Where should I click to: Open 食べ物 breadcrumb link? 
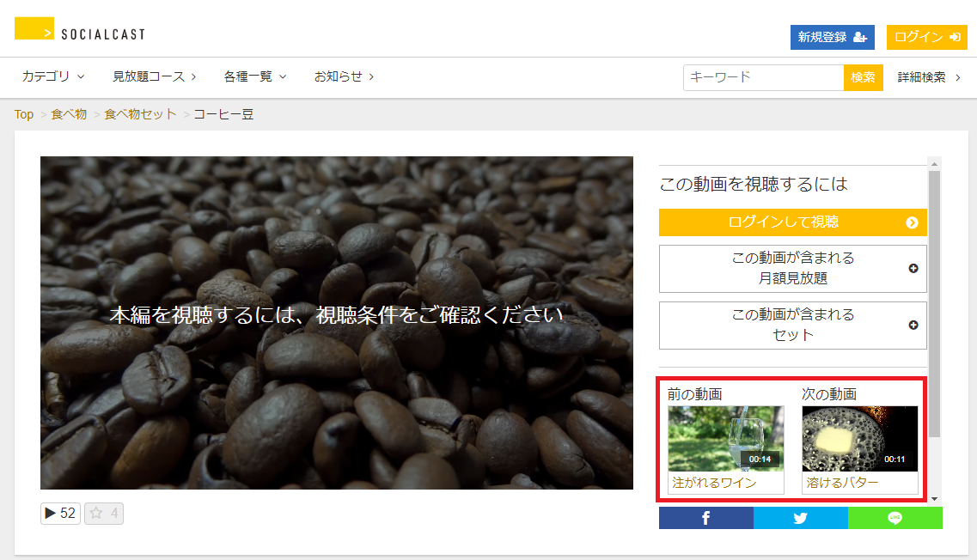69,114
